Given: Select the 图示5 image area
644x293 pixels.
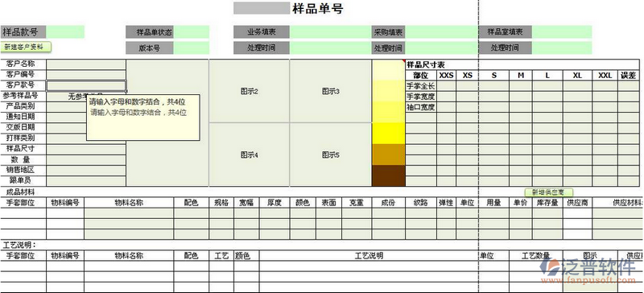Looking at the screenshot, I should point(331,155).
